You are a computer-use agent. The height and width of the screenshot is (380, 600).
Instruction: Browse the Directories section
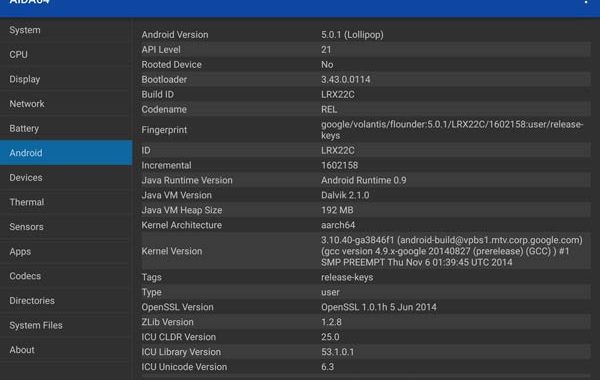[66, 300]
